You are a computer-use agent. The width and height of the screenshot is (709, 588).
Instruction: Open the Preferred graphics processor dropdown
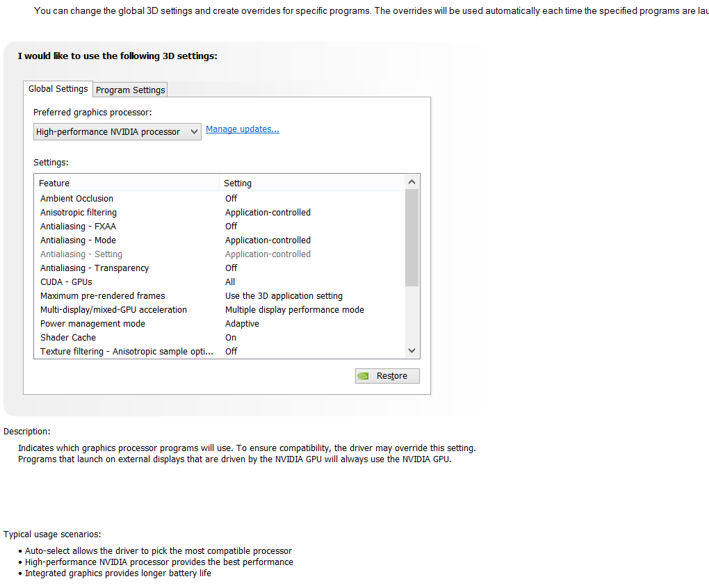[117, 132]
